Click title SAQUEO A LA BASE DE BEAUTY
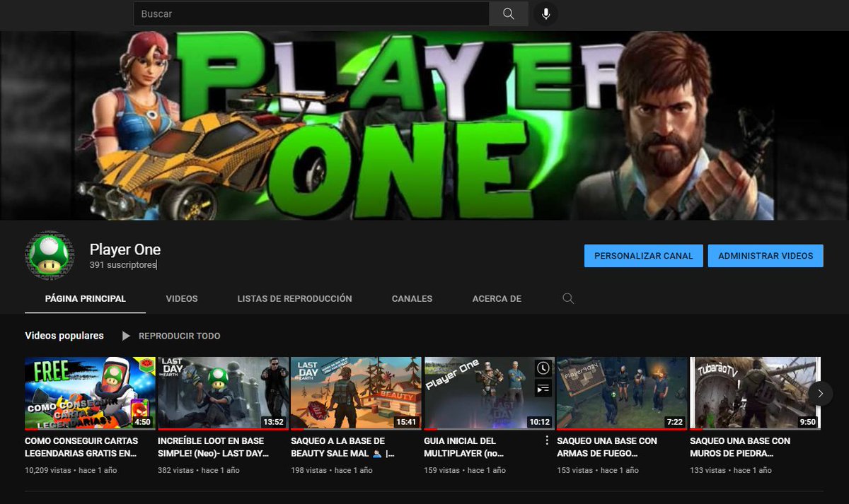The height and width of the screenshot is (504, 849). click(343, 447)
